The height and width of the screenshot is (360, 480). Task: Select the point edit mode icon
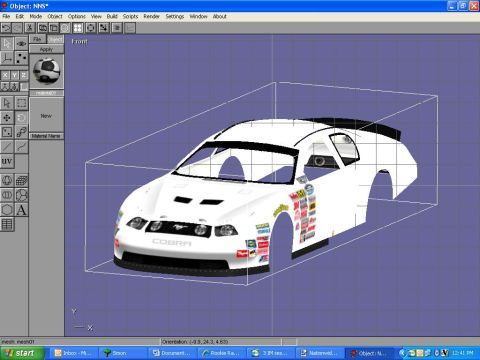click(x=21, y=58)
